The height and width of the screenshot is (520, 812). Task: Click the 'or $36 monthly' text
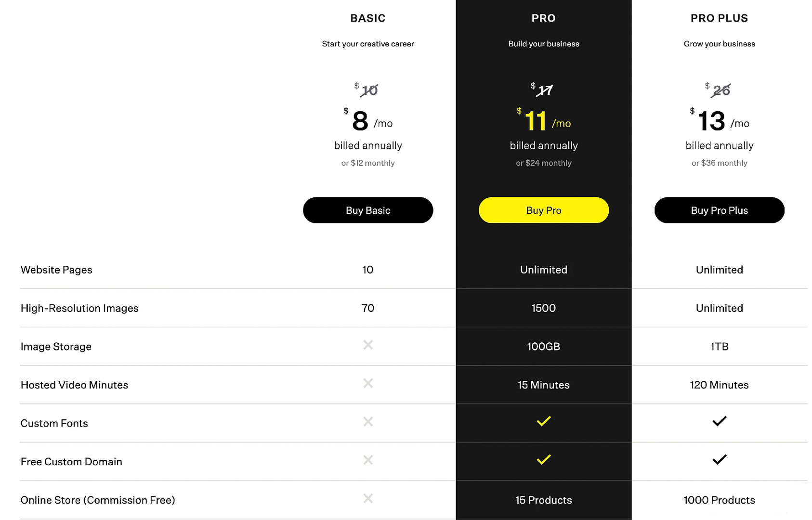[720, 163]
